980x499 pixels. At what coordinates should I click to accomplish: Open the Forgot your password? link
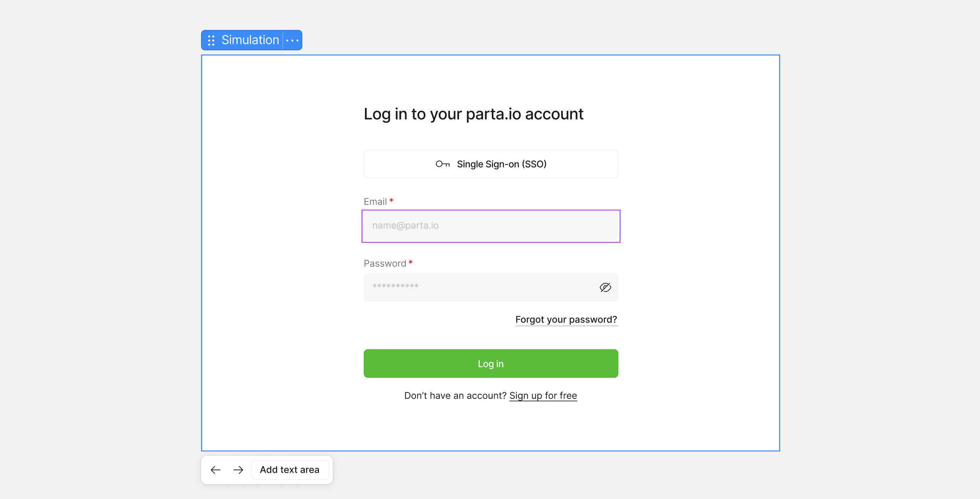[x=566, y=320]
